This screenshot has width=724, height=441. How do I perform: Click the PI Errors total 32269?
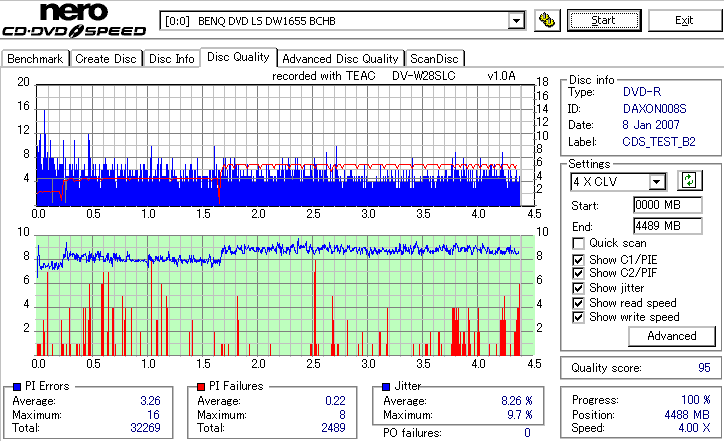145,428
